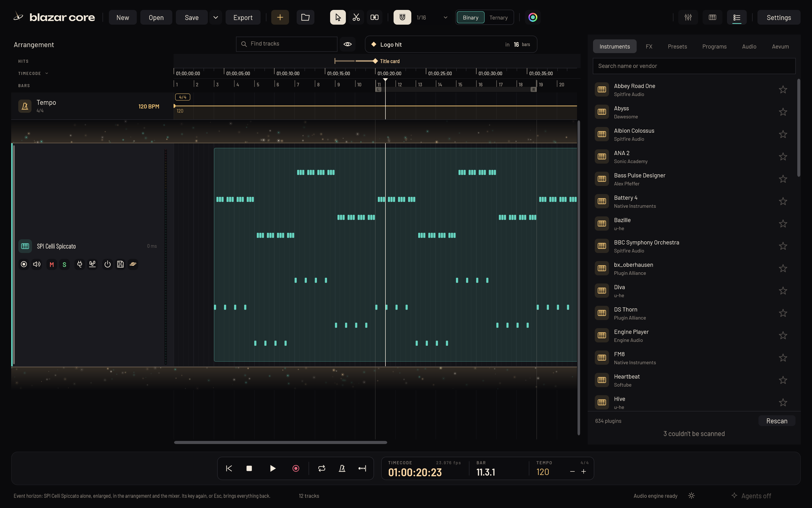Click the rainbow color ring icon
The height and width of the screenshot is (508, 812).
point(533,18)
